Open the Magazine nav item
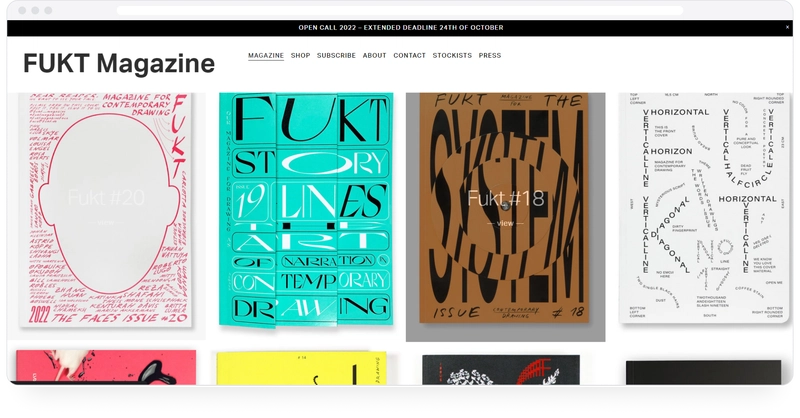Viewport: 800px width, 418px height. pyautogui.click(x=266, y=56)
